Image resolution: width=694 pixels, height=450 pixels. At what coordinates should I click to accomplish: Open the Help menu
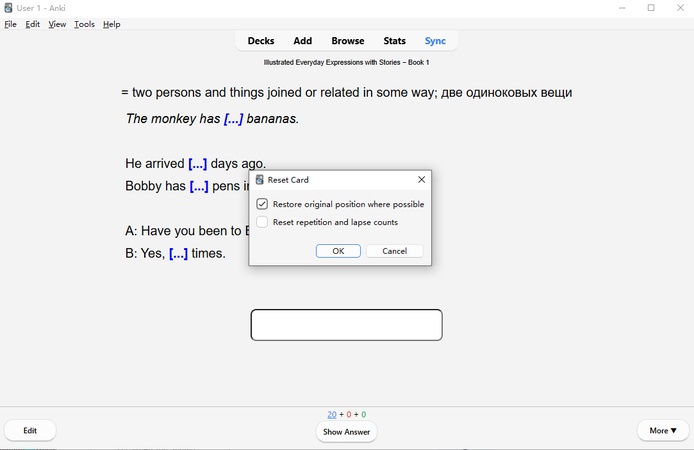[112, 24]
